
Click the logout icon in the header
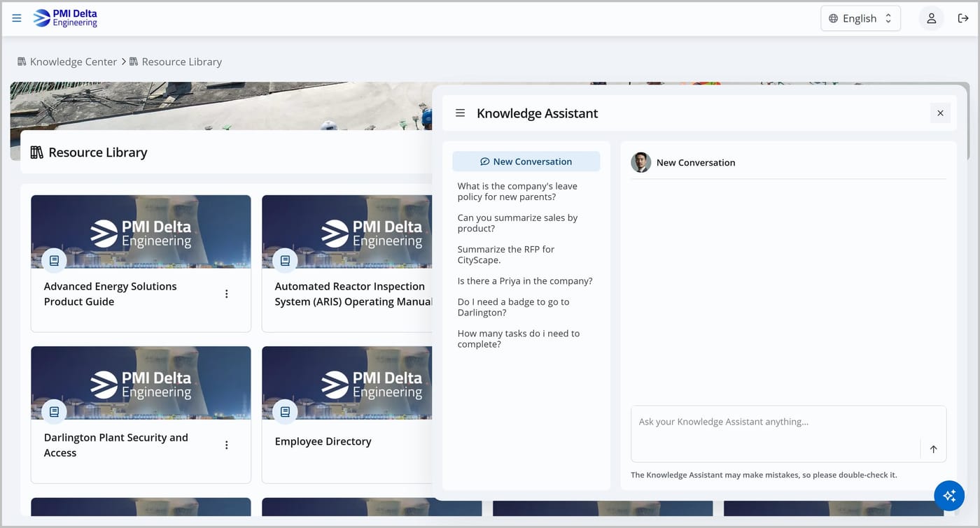[963, 18]
